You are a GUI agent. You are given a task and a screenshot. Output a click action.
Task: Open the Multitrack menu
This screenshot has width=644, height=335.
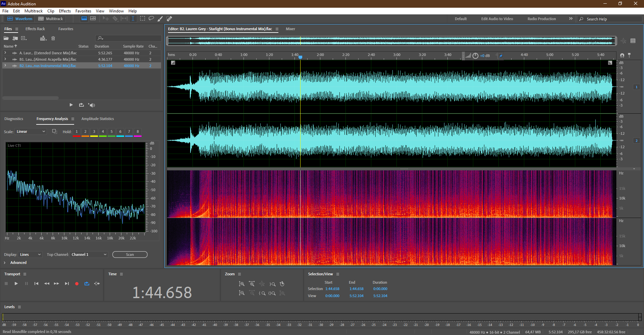34,11
